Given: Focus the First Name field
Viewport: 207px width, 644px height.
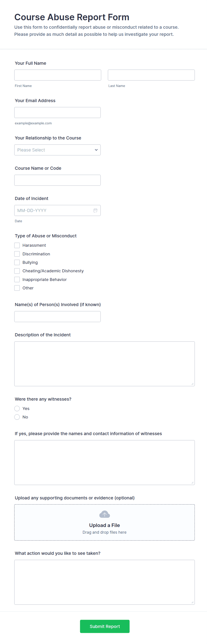Looking at the screenshot, I should pyautogui.click(x=57, y=75).
